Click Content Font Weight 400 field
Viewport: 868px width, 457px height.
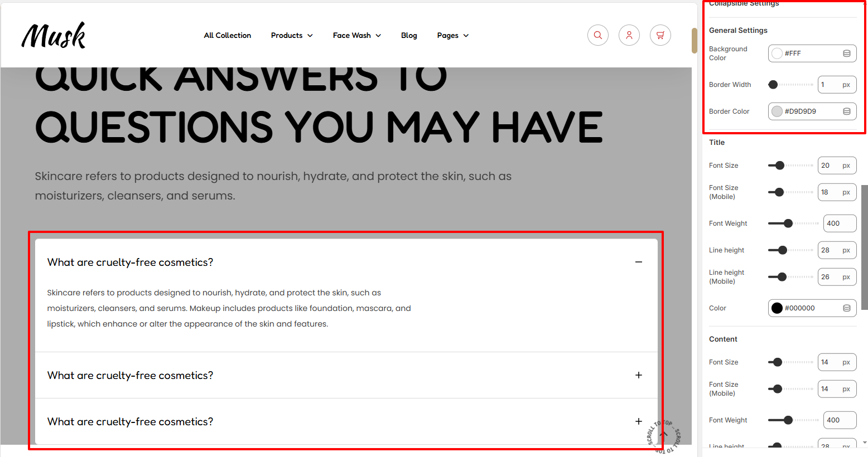840,420
